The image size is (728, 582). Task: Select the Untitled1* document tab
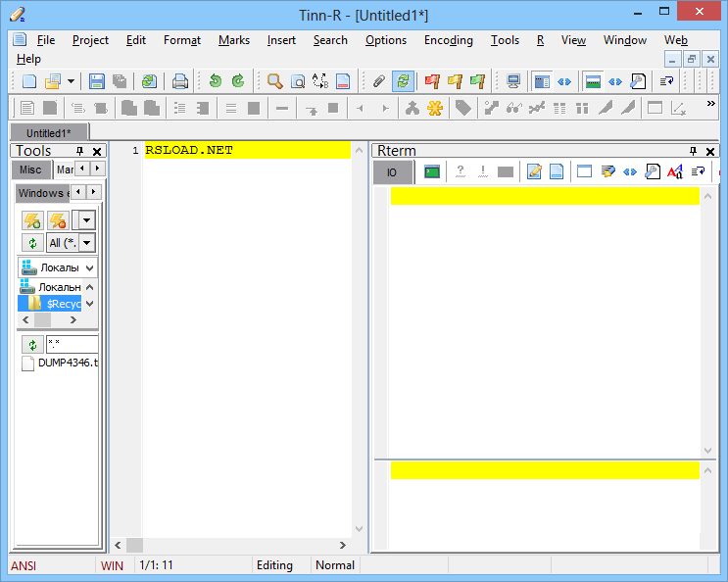(x=49, y=133)
